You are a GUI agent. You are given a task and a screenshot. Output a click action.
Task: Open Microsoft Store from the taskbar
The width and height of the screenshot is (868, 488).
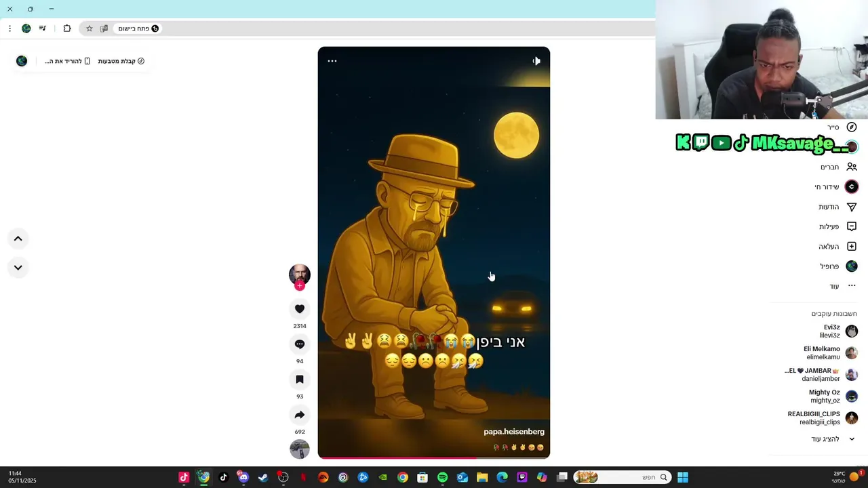coord(422,478)
